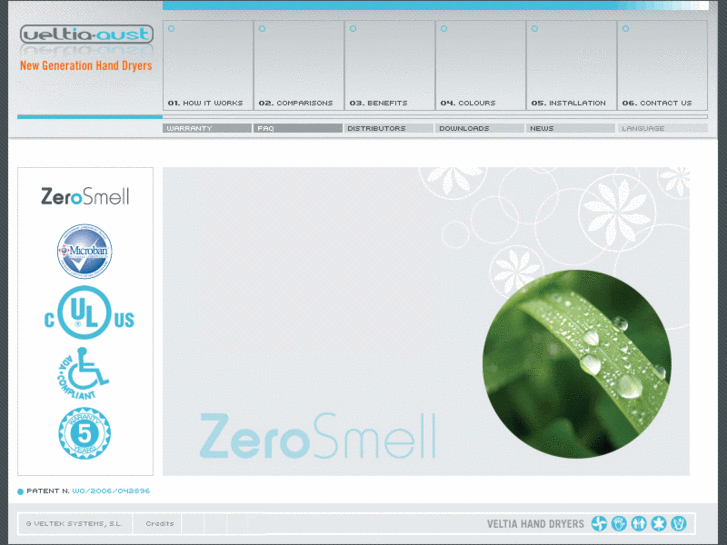Click the UL certification logo
This screenshot has height=545, width=727.
coord(89,313)
